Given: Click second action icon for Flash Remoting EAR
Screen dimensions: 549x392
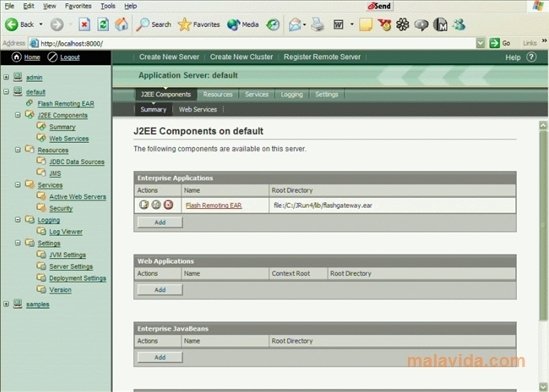Looking at the screenshot, I should click(x=156, y=204).
